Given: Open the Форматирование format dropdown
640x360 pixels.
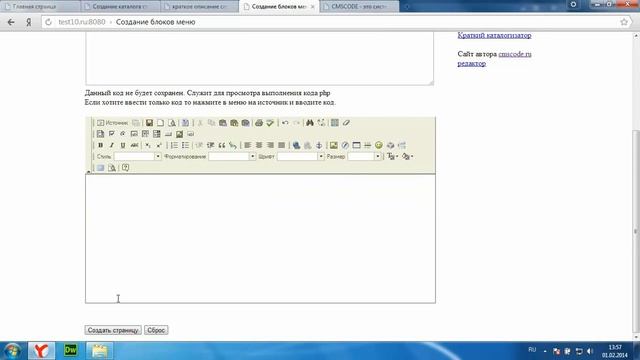Looking at the screenshot, I should click(x=232, y=156).
